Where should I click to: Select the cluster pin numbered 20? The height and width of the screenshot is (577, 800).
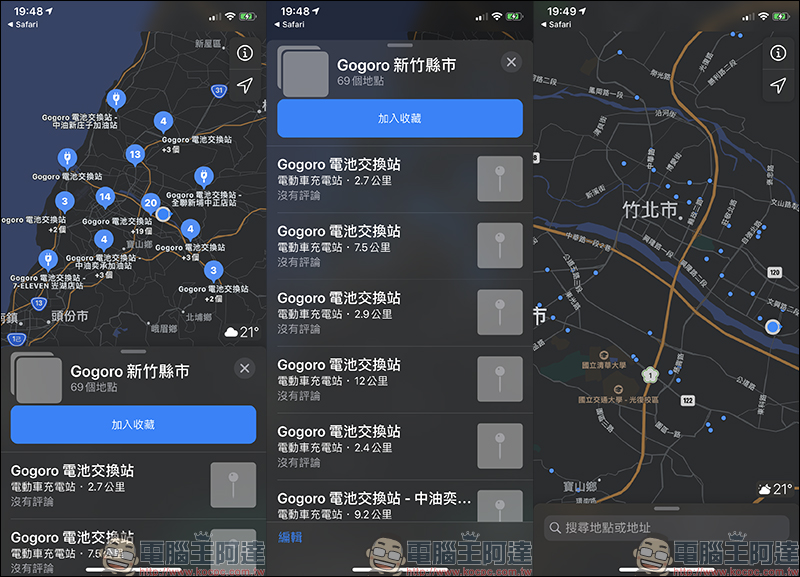pyautogui.click(x=150, y=202)
